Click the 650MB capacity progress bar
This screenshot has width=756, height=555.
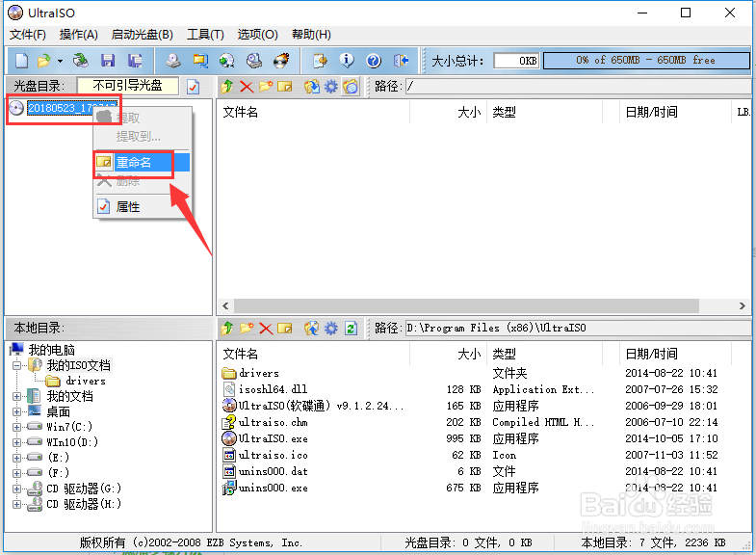pyautogui.click(x=646, y=61)
